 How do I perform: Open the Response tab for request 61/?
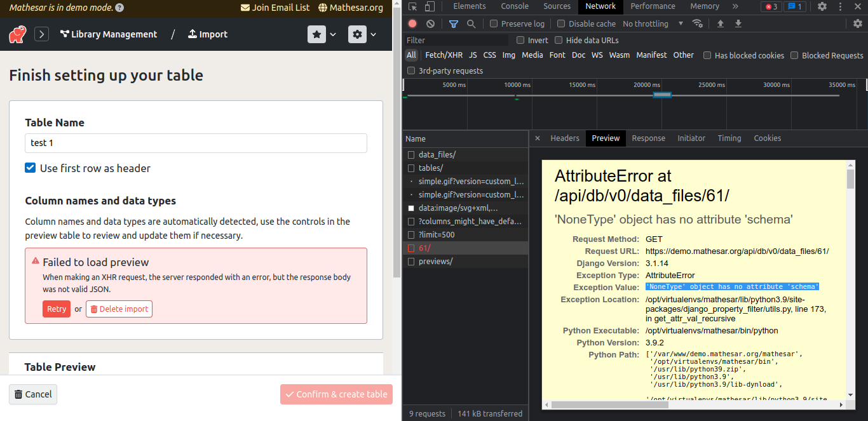pyautogui.click(x=648, y=138)
